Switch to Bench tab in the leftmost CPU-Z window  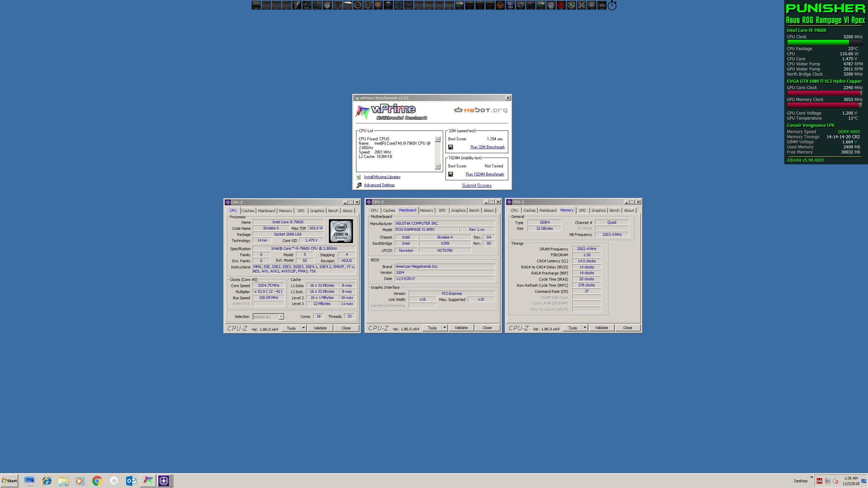(333, 211)
